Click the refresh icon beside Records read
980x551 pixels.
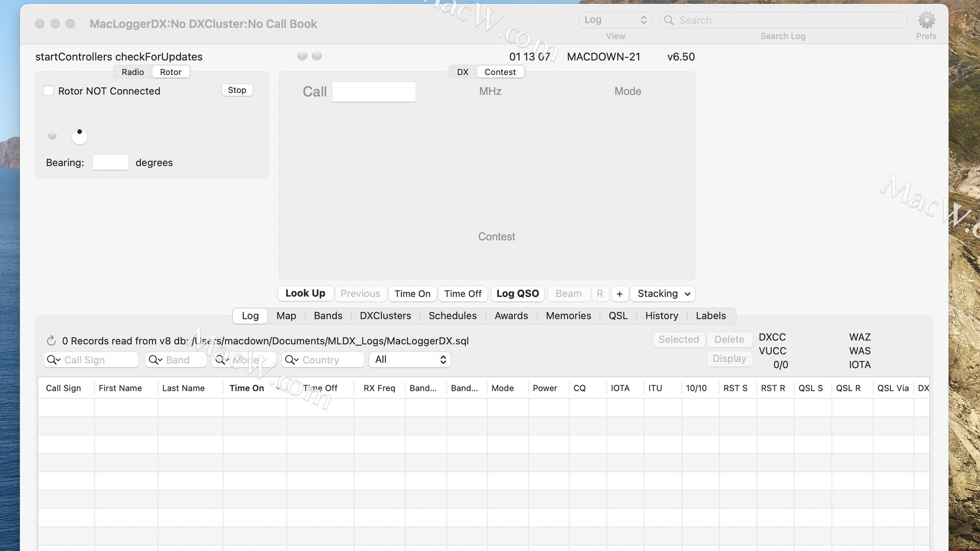pyautogui.click(x=51, y=341)
